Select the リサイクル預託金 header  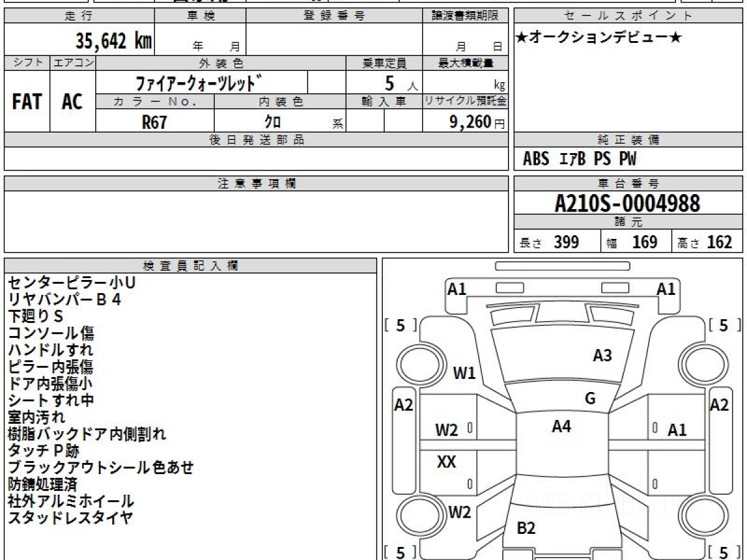click(x=465, y=101)
